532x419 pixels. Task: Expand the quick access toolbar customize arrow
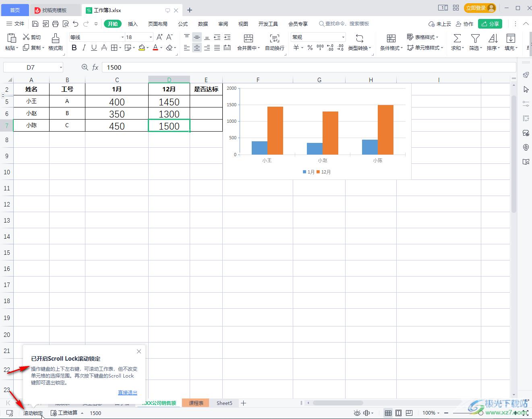[x=96, y=24]
